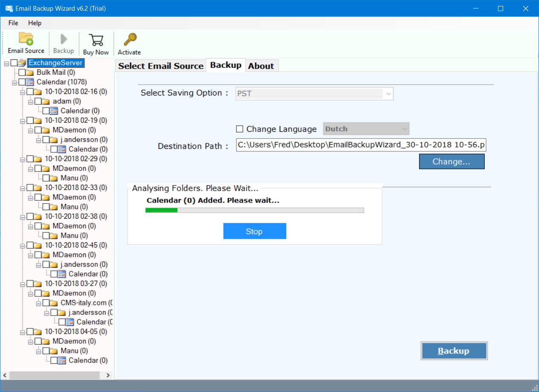
Task: Collapse the adam (0) node
Action: (30, 102)
